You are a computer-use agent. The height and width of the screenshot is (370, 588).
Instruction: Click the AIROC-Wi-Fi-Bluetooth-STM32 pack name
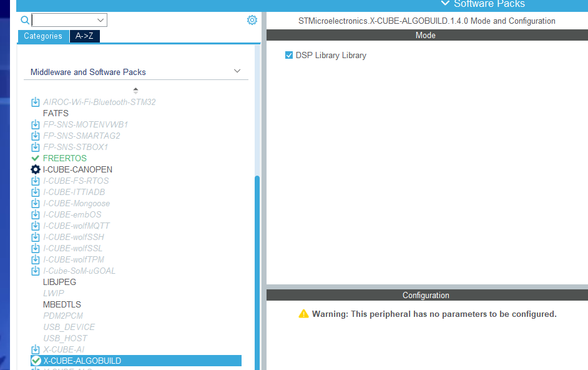[x=99, y=102]
